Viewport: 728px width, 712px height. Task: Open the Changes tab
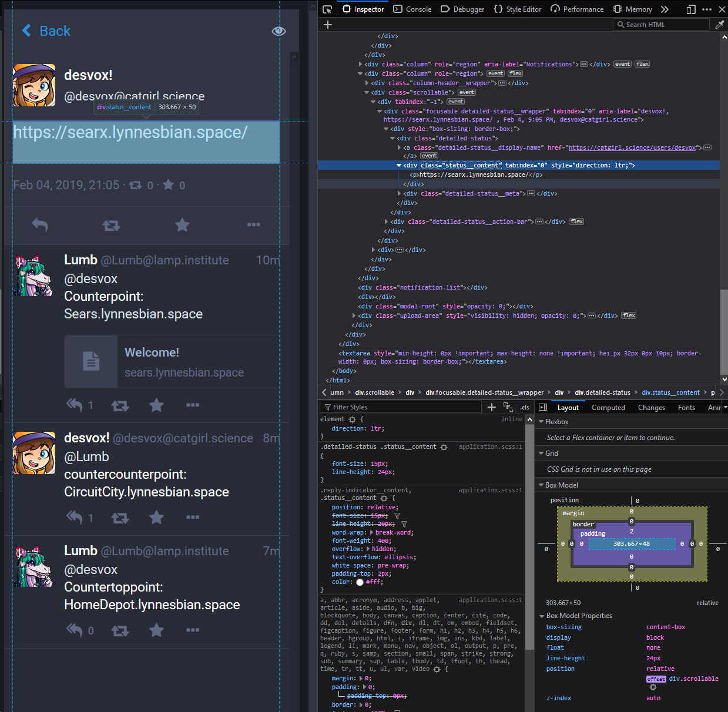click(x=652, y=407)
